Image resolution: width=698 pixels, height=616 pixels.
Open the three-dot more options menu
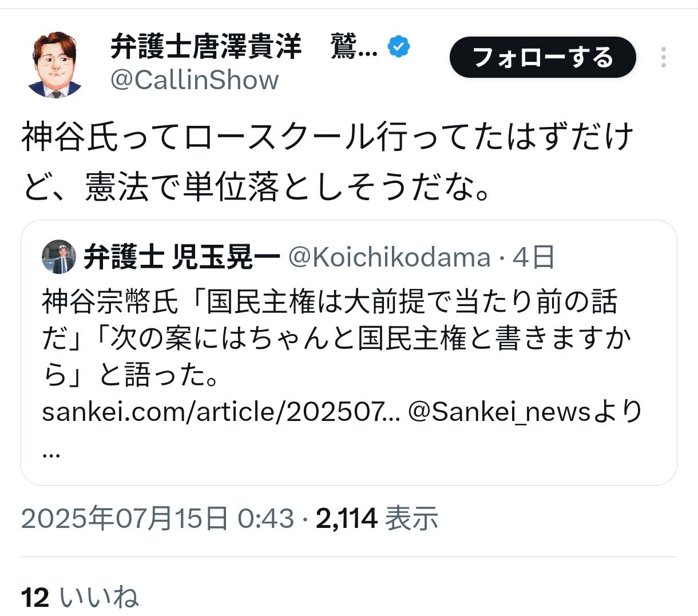pyautogui.click(x=663, y=58)
